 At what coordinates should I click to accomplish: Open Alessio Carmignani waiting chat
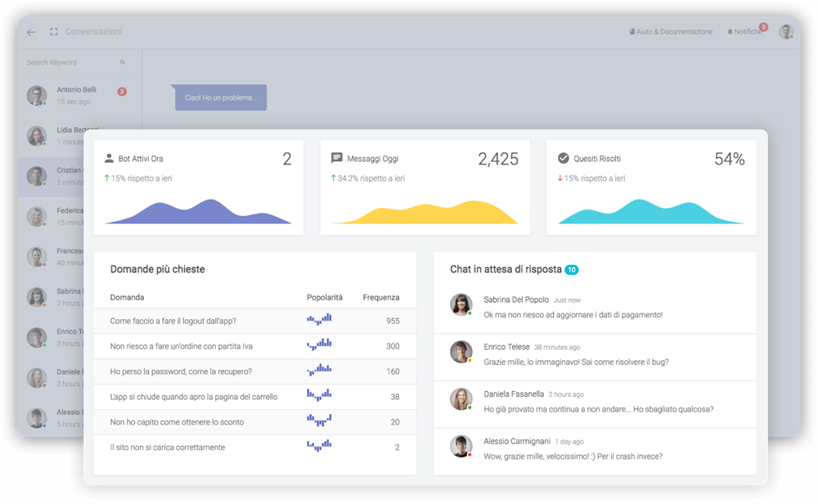(595, 452)
